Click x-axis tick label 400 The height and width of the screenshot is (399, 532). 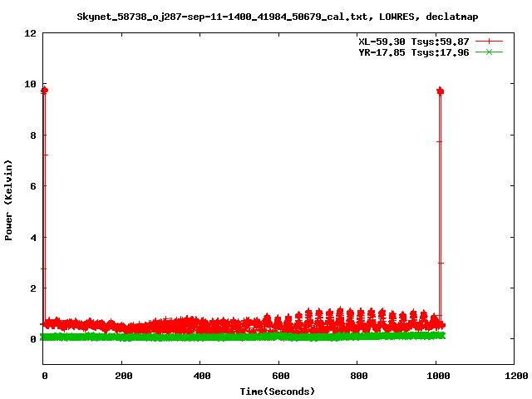tap(201, 376)
